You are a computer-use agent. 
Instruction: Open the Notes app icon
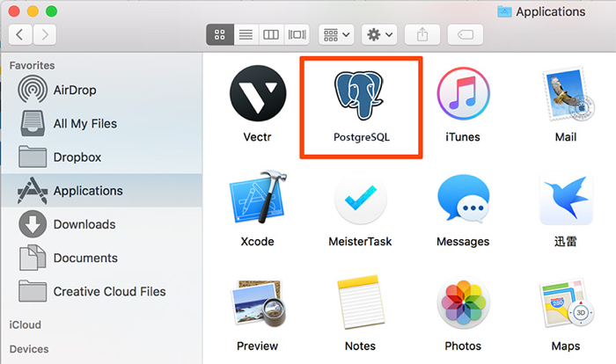pos(361,305)
